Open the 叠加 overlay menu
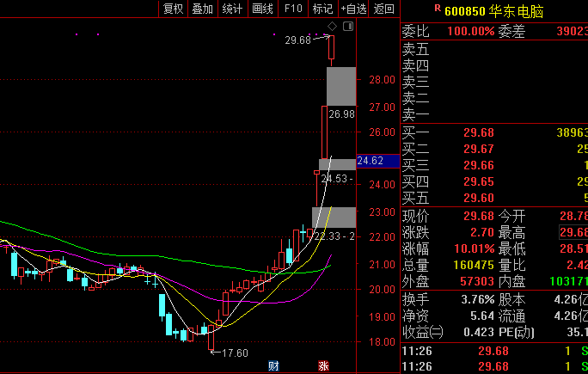Image resolution: width=588 pixels, height=374 pixels. (203, 9)
